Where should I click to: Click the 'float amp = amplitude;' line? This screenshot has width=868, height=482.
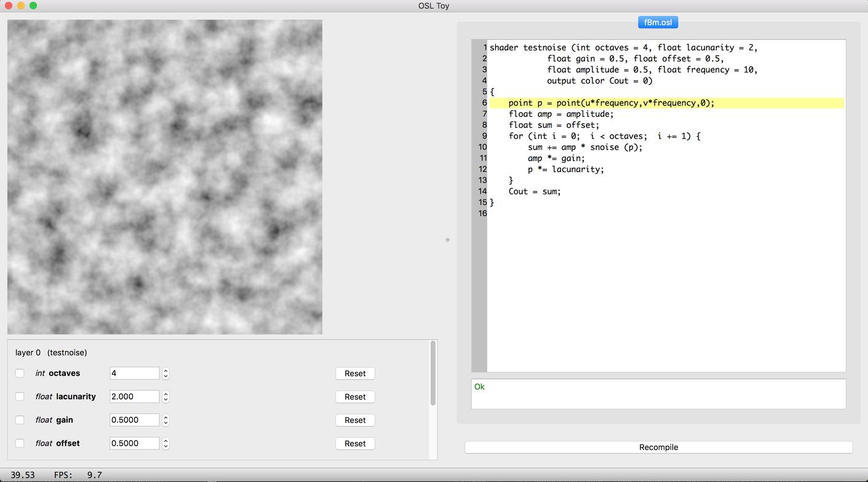[x=561, y=114]
